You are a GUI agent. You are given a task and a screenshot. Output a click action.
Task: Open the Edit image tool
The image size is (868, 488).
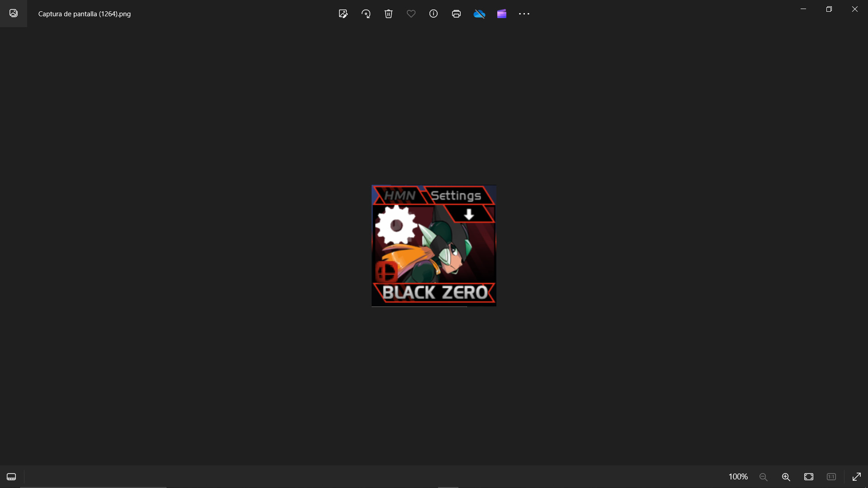coord(343,14)
